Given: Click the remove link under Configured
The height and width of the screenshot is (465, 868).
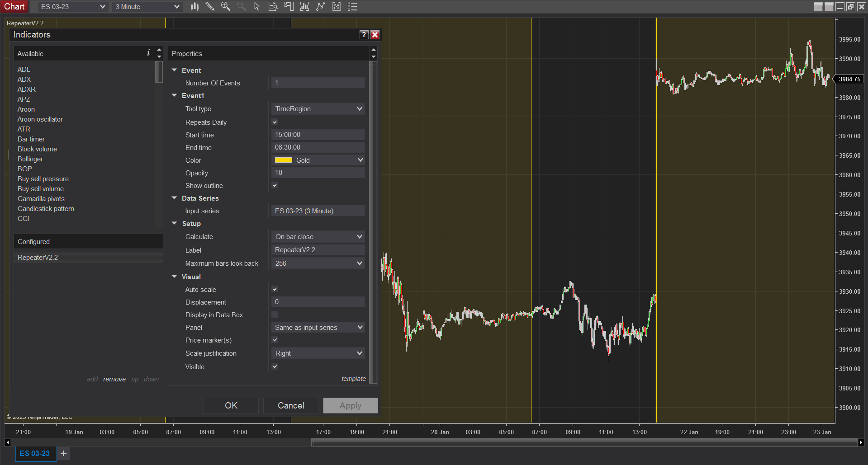Looking at the screenshot, I should click(114, 379).
